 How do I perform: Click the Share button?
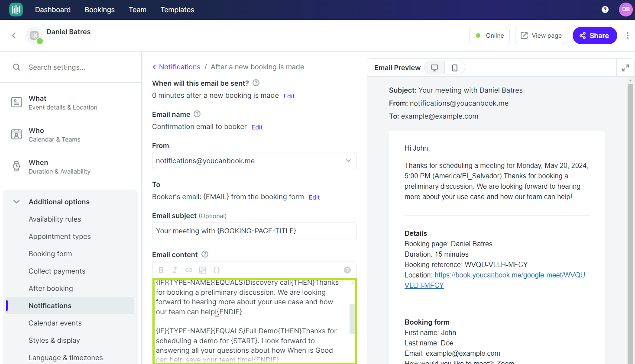click(595, 35)
